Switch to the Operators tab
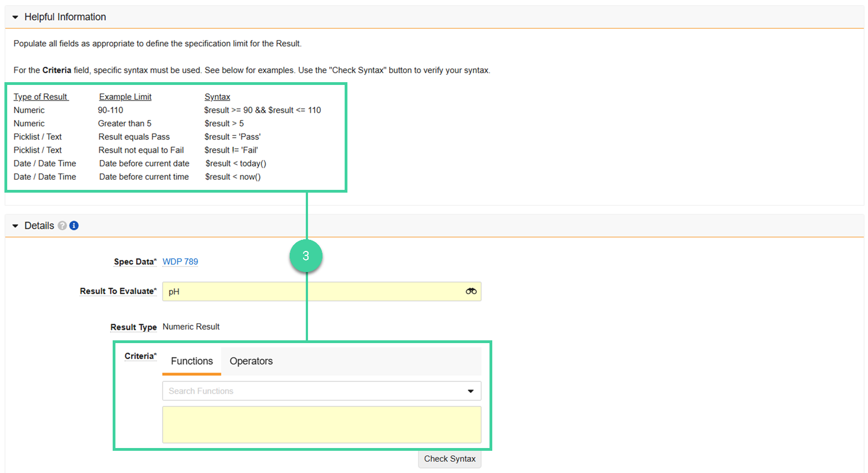 (251, 361)
